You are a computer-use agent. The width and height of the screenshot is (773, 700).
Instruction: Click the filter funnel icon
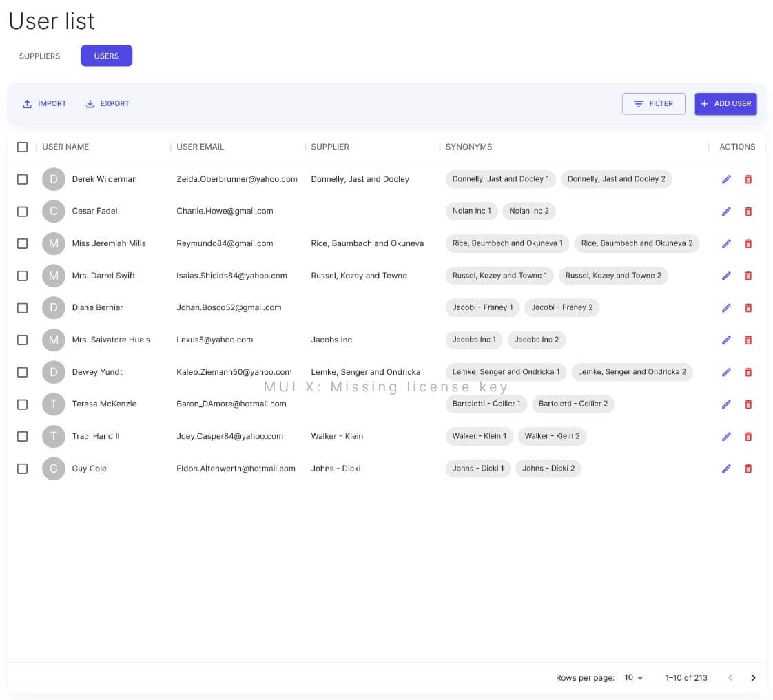point(637,103)
